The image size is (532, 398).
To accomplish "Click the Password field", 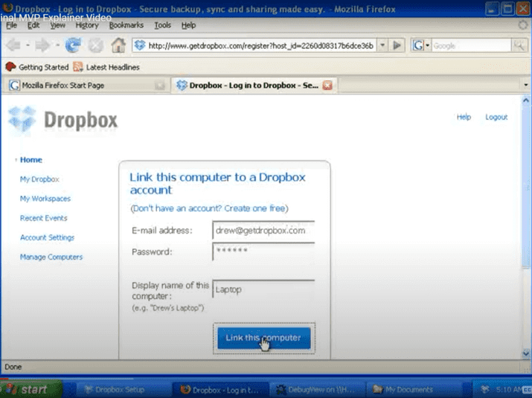I will coord(263,251).
